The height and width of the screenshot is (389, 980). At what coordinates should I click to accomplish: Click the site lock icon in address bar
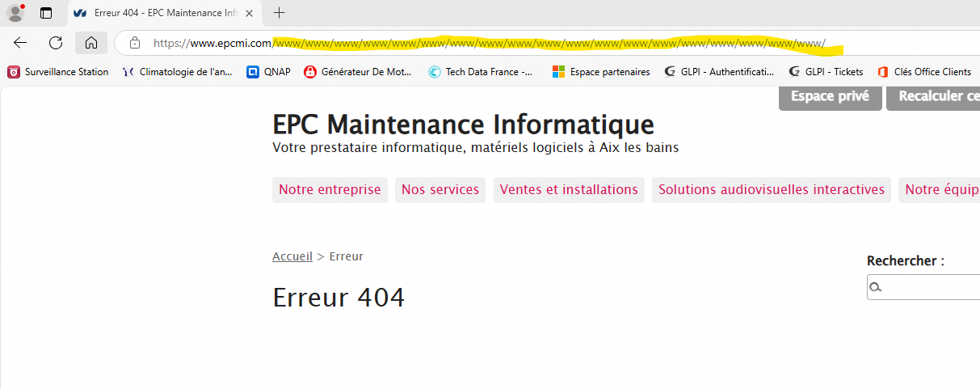click(x=135, y=43)
